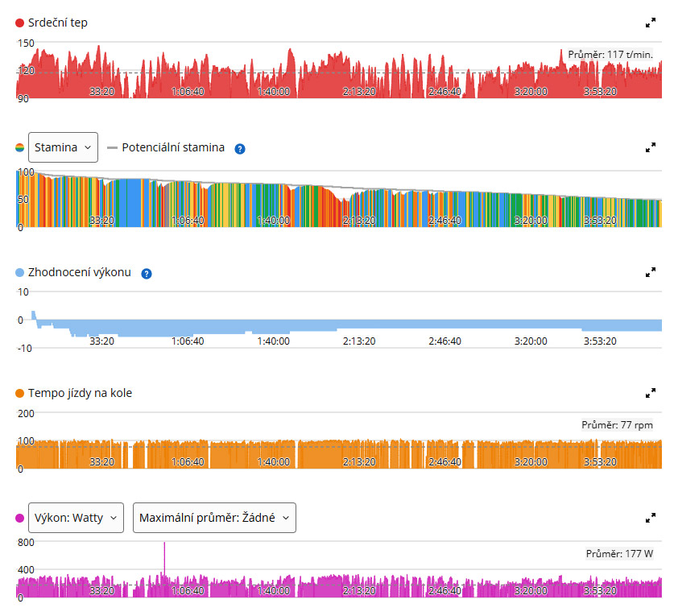Screen dimensions: 674x616
Task: Open the Výkon: Watty dropdown
Action: coord(76,518)
